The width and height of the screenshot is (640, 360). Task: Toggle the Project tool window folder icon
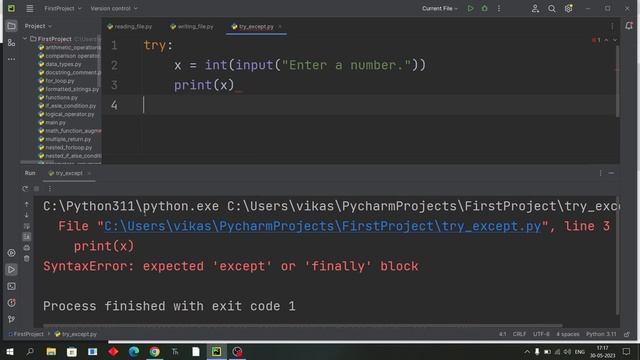[11, 26]
